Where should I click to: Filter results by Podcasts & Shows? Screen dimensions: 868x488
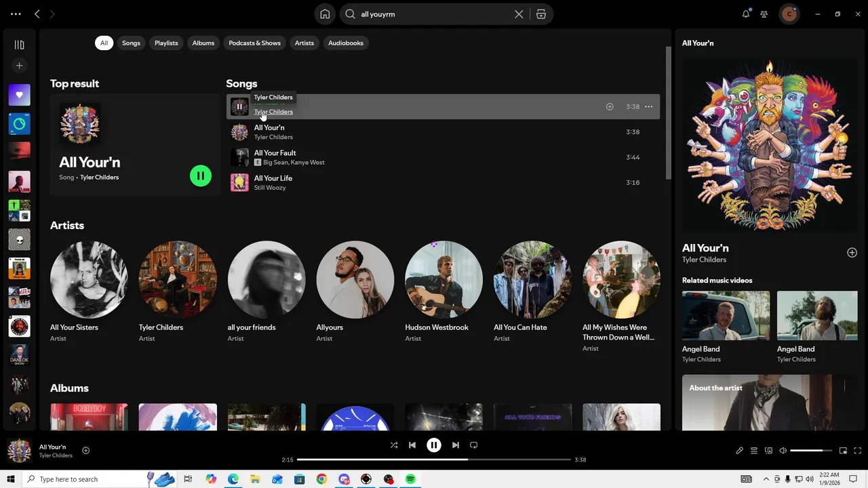(x=254, y=43)
